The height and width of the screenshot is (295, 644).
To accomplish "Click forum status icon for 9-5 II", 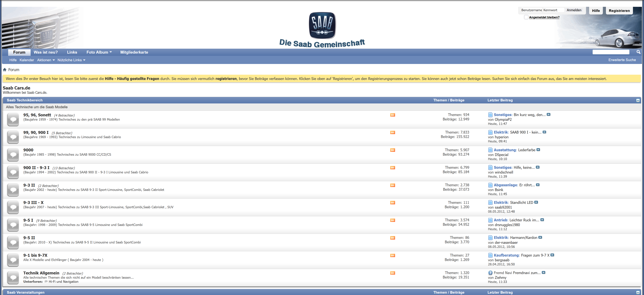I will coord(13,242).
